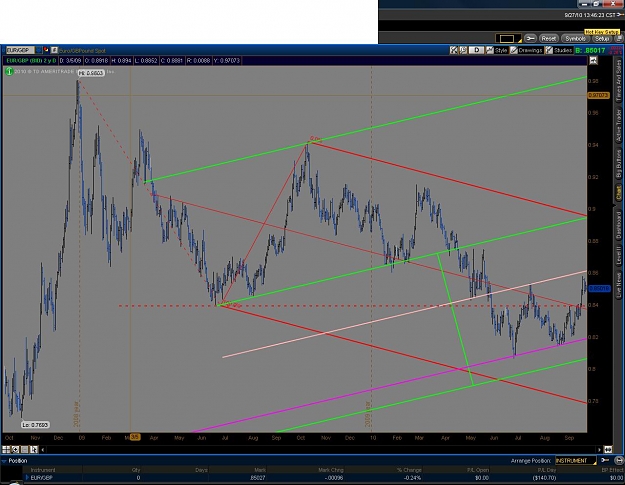Open the Times And Sales side tab
Viewport: 625px width, 485px height.
pos(619,80)
